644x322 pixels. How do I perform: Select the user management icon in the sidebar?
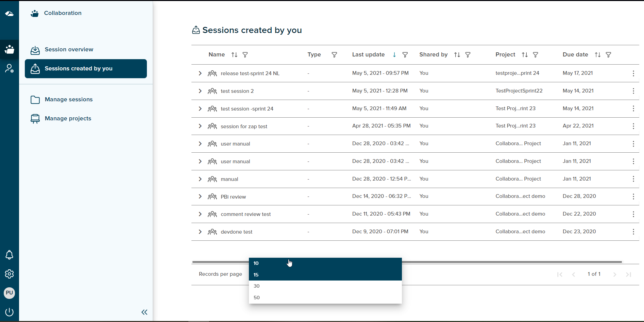[9, 69]
